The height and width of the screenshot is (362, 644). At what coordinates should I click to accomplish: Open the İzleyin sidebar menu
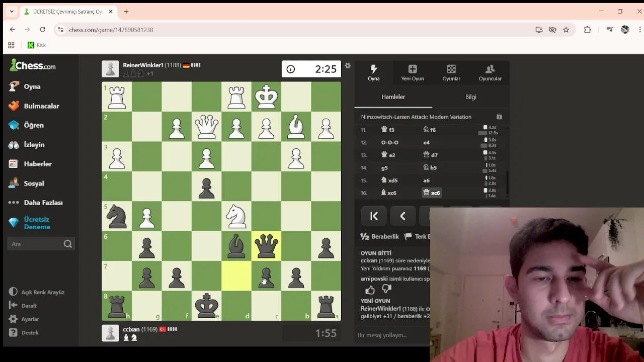27,145
